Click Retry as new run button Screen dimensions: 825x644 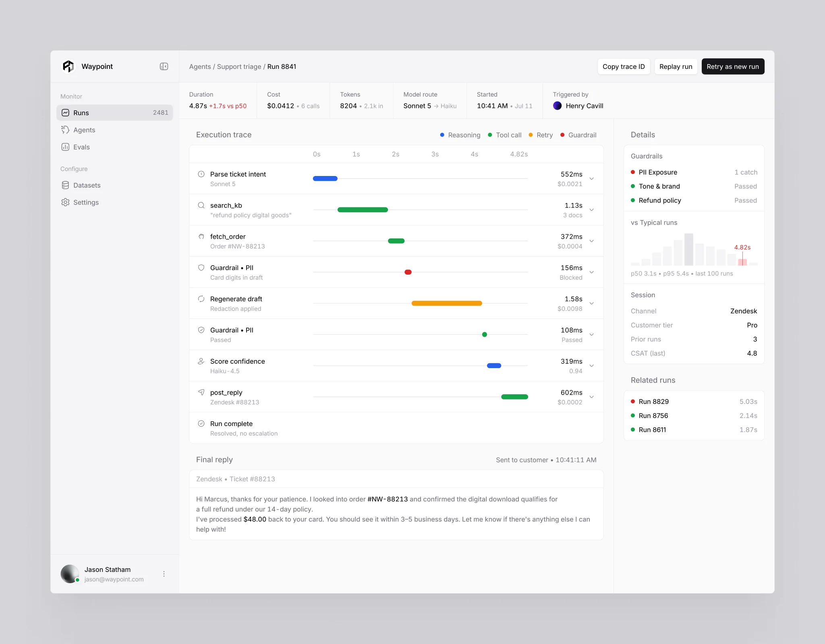click(x=733, y=66)
